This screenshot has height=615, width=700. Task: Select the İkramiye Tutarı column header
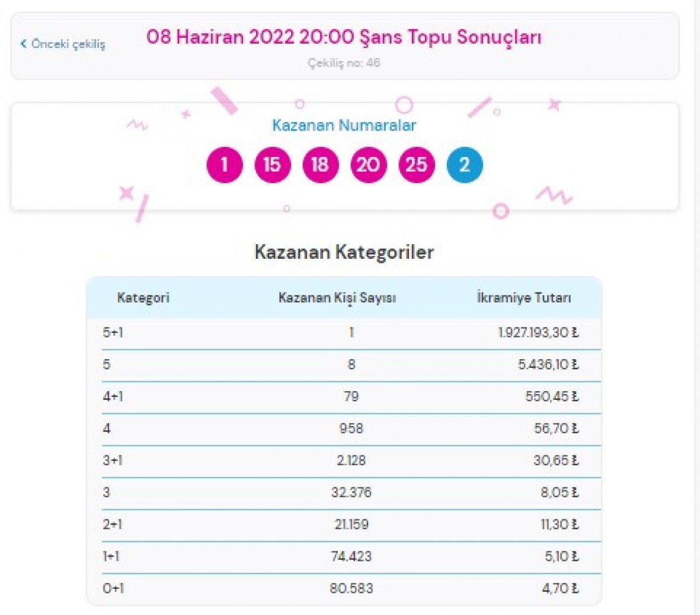click(x=527, y=296)
